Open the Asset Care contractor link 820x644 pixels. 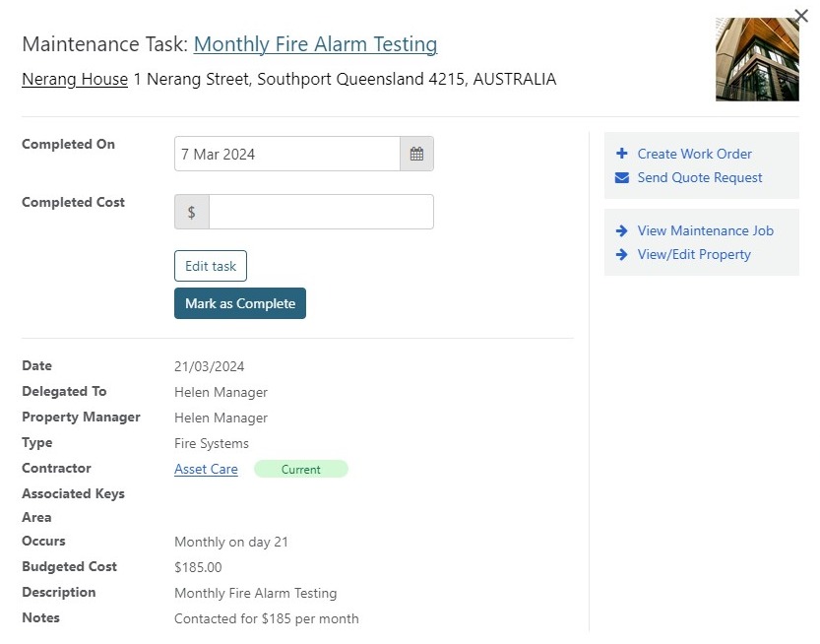[x=206, y=470]
